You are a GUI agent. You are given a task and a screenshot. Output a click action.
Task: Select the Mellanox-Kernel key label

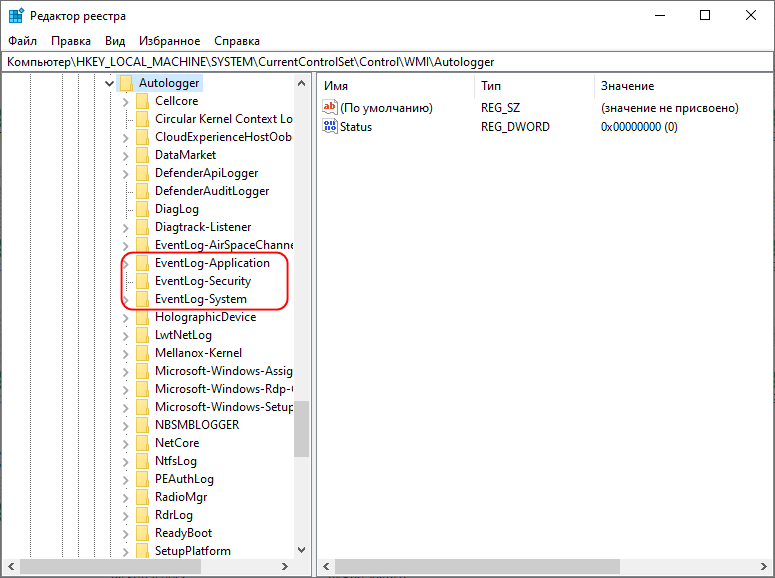[x=199, y=353]
